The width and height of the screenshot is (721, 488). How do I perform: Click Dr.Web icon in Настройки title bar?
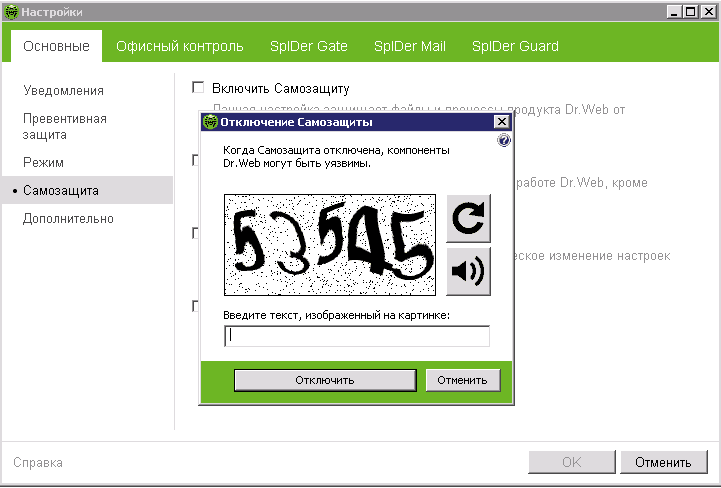pos(11,12)
